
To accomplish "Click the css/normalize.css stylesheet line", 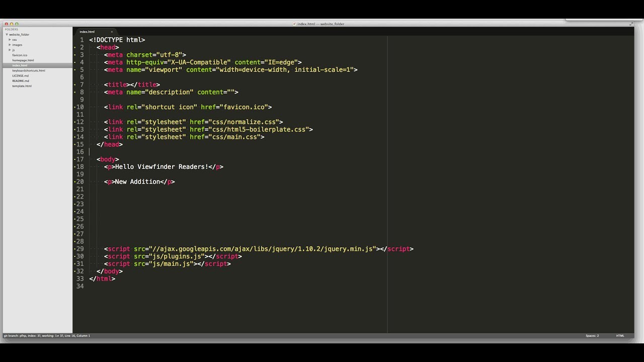I will click(194, 122).
